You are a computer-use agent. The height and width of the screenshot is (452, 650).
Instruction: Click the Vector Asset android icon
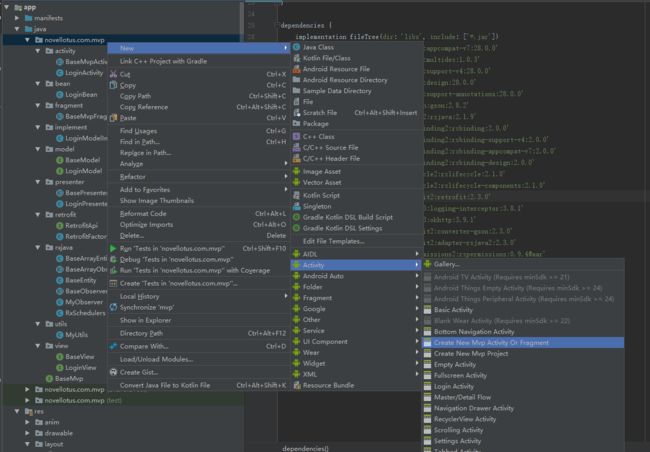click(x=296, y=182)
